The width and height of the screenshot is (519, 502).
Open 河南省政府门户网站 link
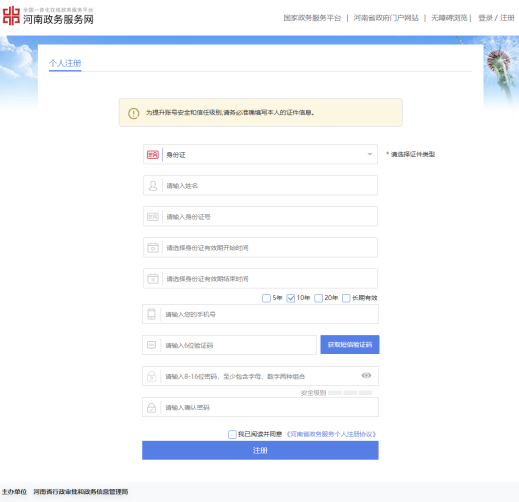386,18
